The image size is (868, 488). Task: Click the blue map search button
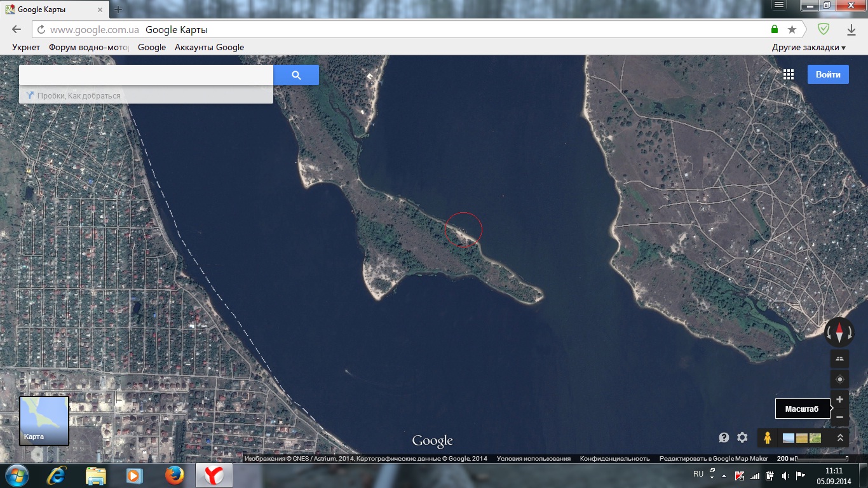(296, 75)
